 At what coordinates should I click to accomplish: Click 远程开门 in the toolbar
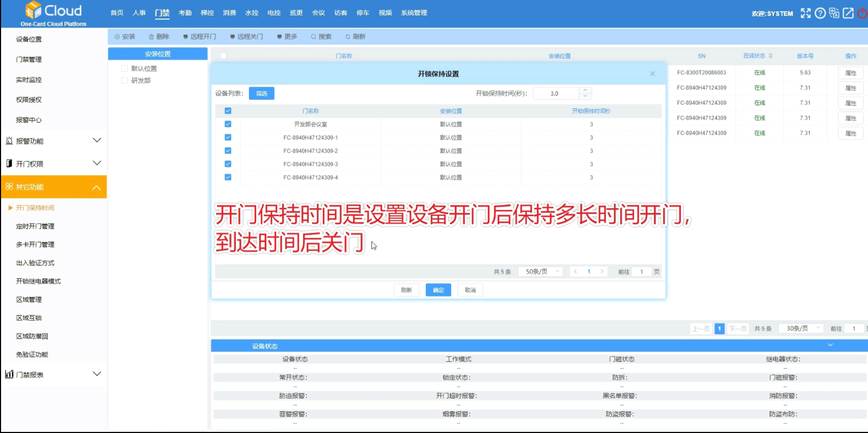200,36
